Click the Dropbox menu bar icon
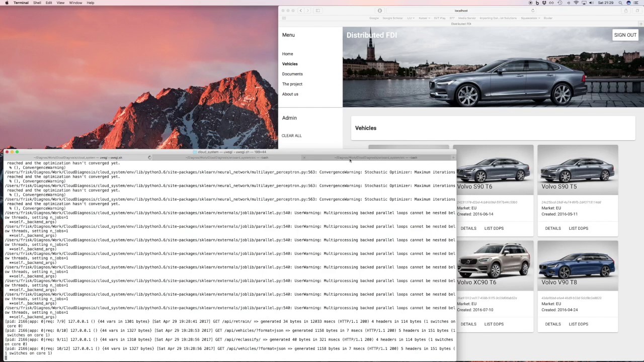Image resolution: width=644 pixels, height=362 pixels. tap(544, 3)
